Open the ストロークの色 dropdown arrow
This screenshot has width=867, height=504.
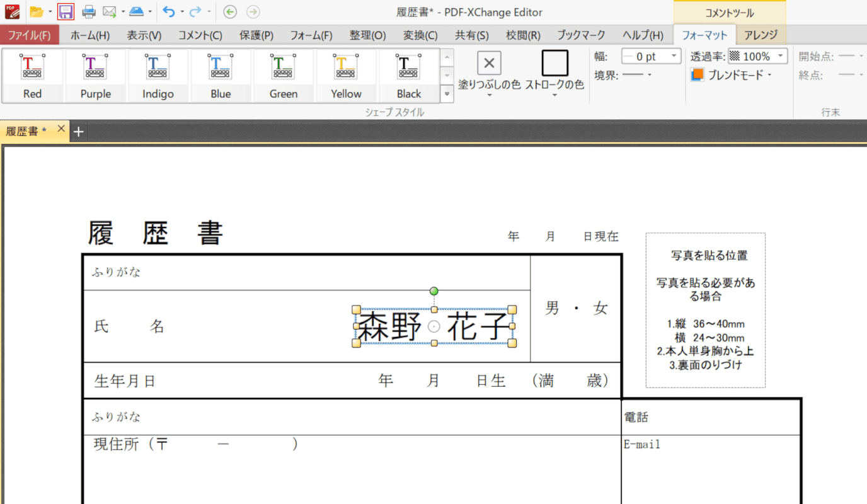[x=554, y=95]
